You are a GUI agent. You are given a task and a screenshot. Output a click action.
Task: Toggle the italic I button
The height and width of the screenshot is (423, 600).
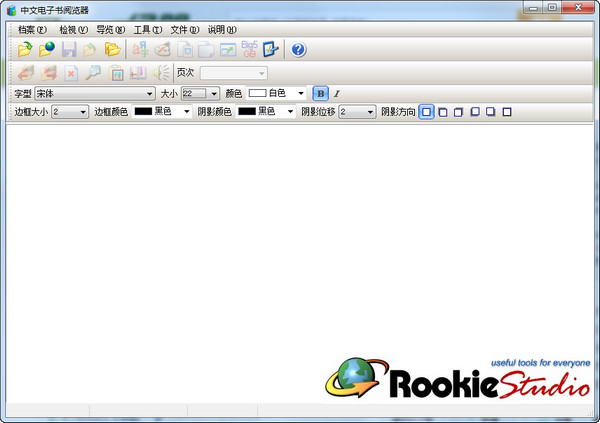point(337,93)
